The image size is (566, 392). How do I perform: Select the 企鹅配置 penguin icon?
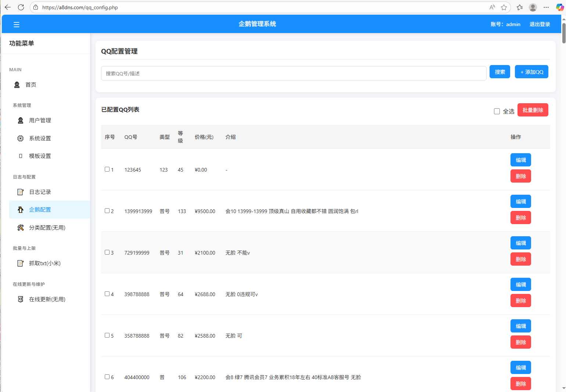coord(20,209)
